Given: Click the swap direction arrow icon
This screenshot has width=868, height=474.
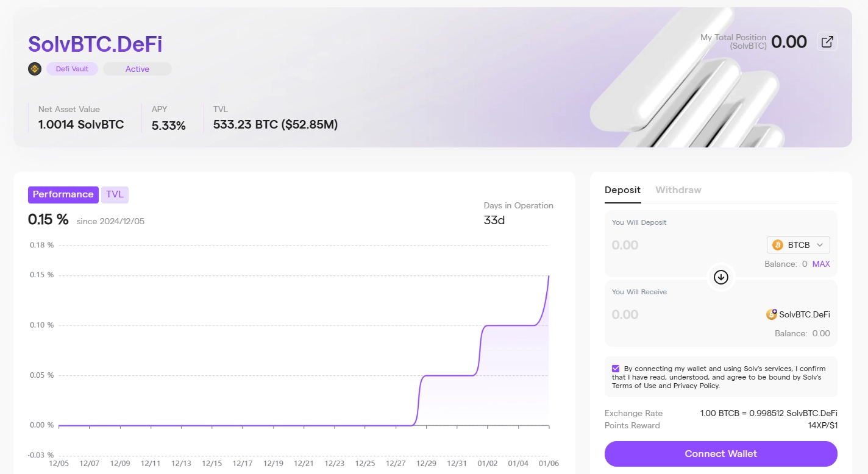Looking at the screenshot, I should coord(721,277).
